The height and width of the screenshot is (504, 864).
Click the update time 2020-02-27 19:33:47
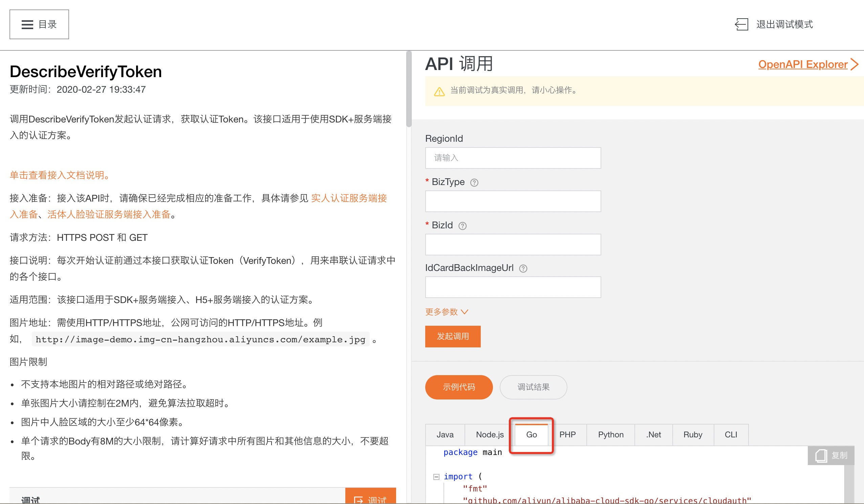[101, 90]
